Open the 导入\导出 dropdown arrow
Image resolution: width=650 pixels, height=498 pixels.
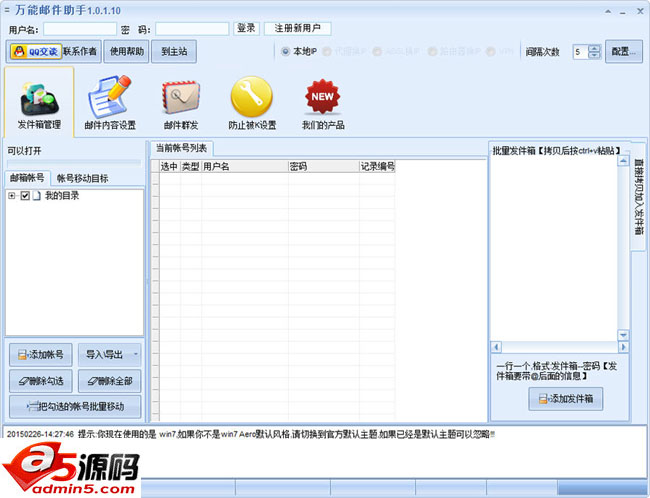pos(136,355)
